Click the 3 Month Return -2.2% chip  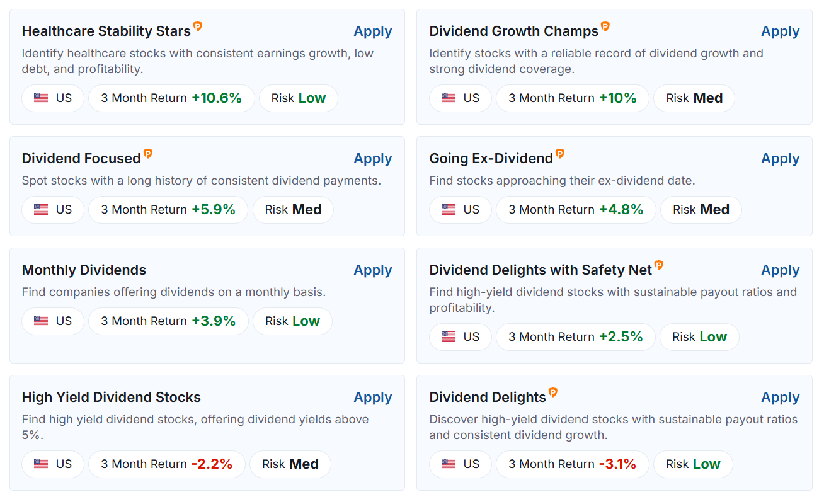[167, 464]
